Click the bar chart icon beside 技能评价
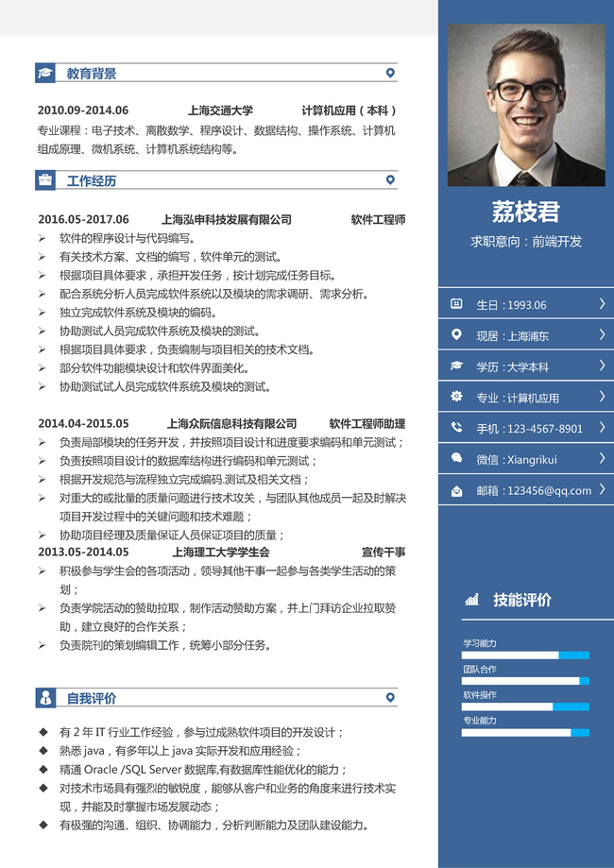 pyautogui.click(x=471, y=600)
